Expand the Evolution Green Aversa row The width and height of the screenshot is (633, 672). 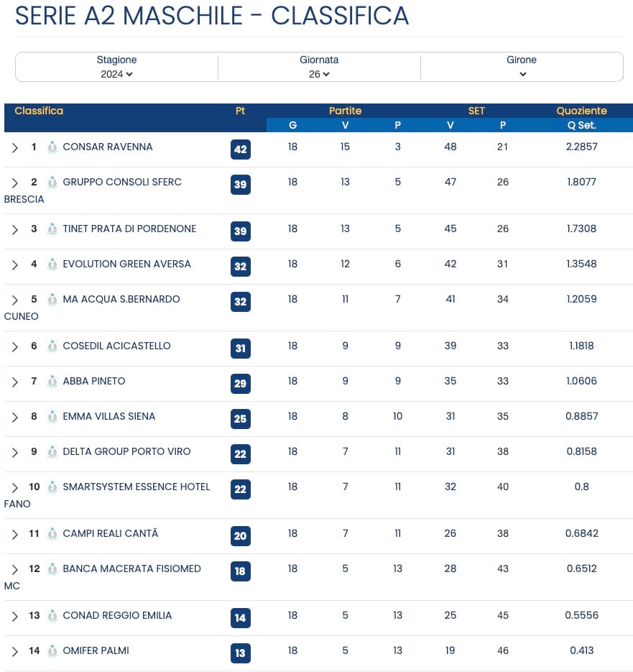(x=15, y=265)
